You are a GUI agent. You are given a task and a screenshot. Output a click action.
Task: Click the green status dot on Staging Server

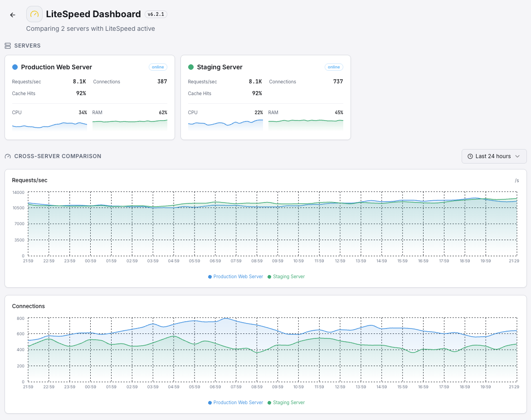[190, 67]
